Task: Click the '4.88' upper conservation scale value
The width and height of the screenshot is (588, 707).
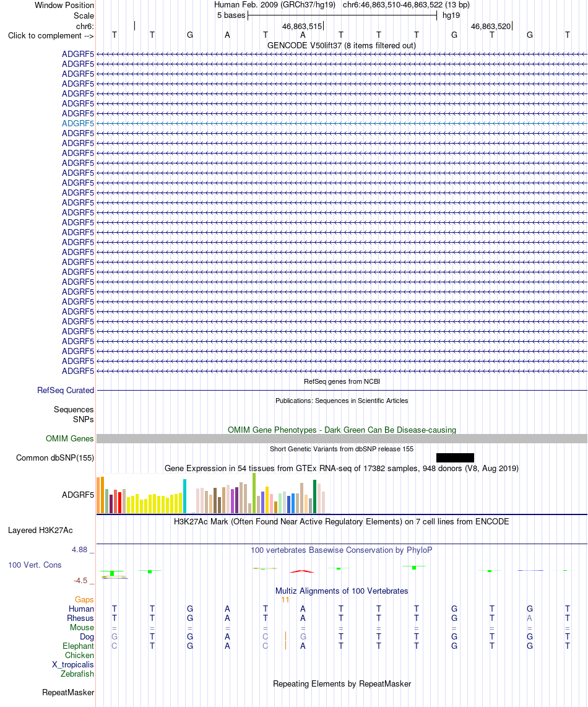Action: pyautogui.click(x=79, y=550)
